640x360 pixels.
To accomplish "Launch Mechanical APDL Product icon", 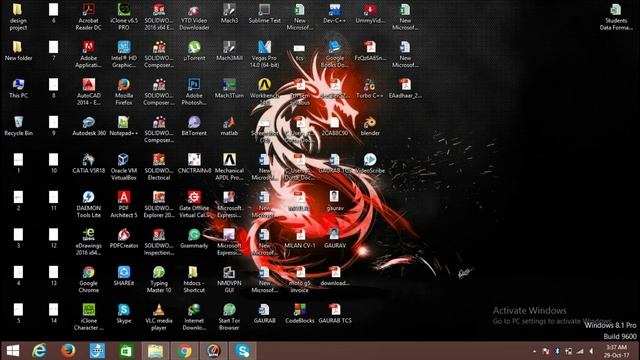I will 229,167.
